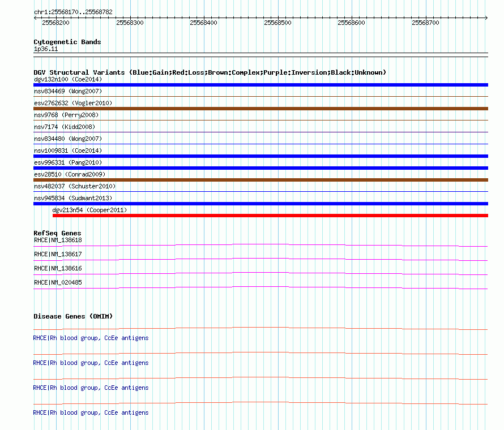Click the RefSeq Genes track heading

coord(58,233)
